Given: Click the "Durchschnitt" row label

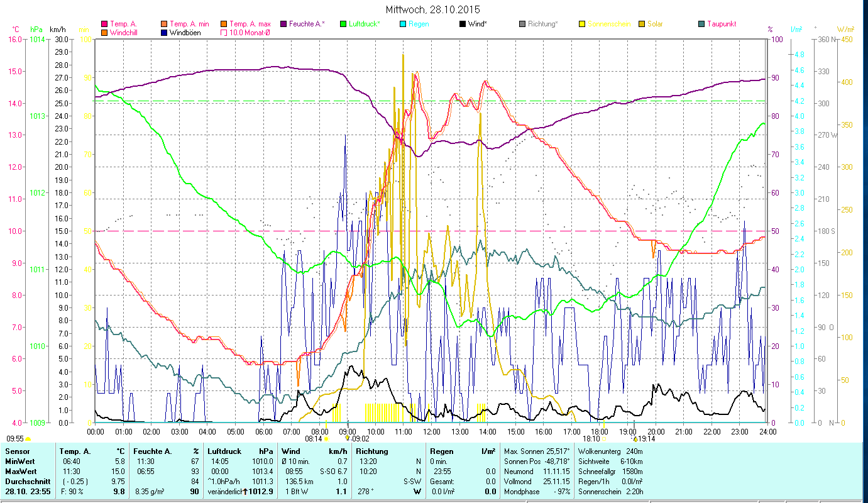Looking at the screenshot, I should coord(27,481).
